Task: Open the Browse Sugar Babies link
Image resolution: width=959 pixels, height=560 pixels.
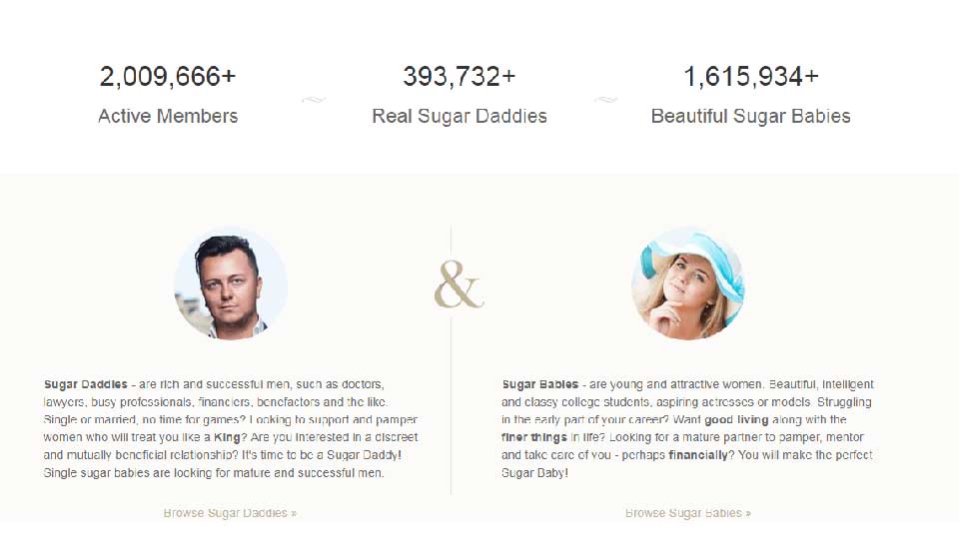Action: pyautogui.click(x=687, y=513)
